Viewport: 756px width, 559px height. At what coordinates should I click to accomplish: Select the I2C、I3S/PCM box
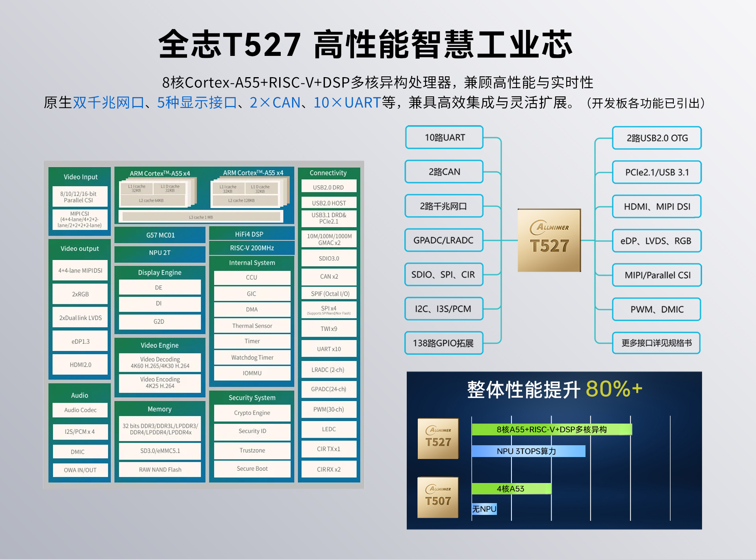(445, 309)
